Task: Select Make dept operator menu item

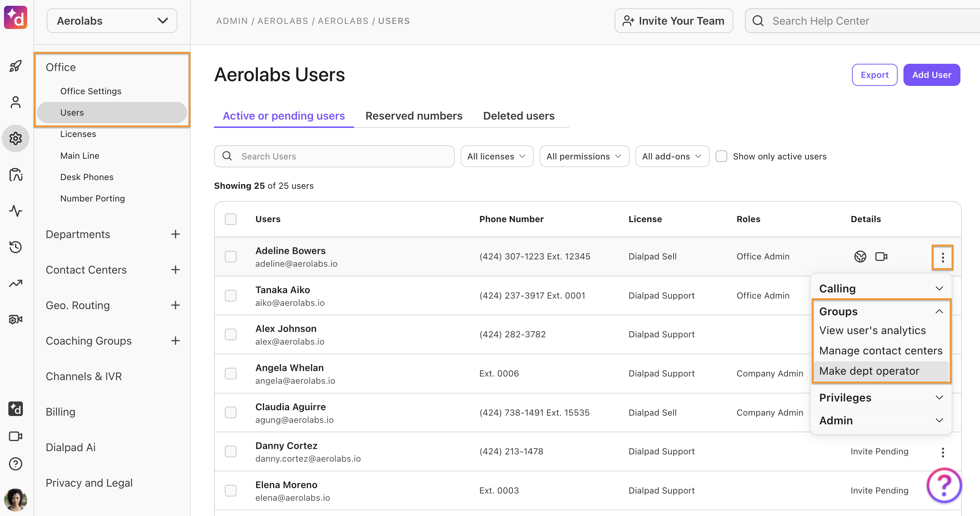Action: pyautogui.click(x=881, y=371)
